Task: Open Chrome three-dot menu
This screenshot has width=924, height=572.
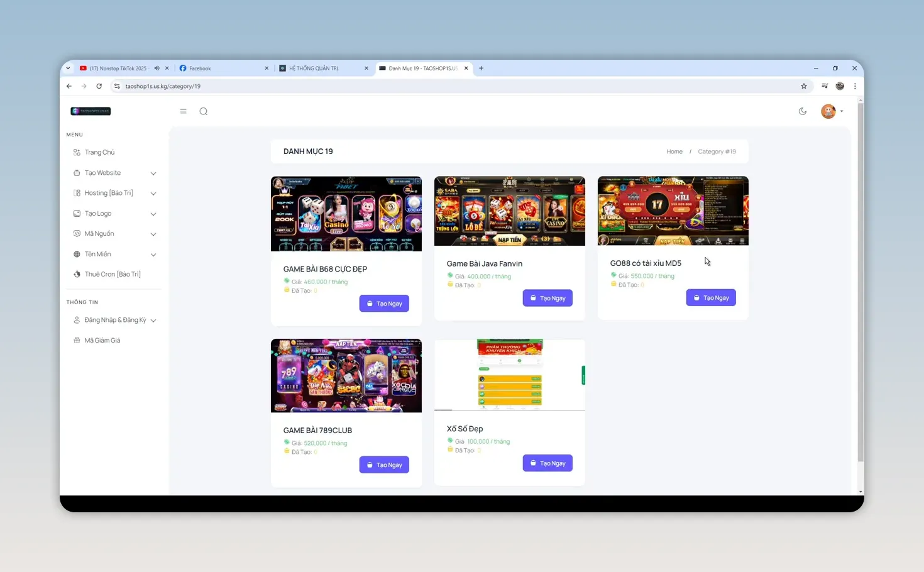Action: [855, 86]
